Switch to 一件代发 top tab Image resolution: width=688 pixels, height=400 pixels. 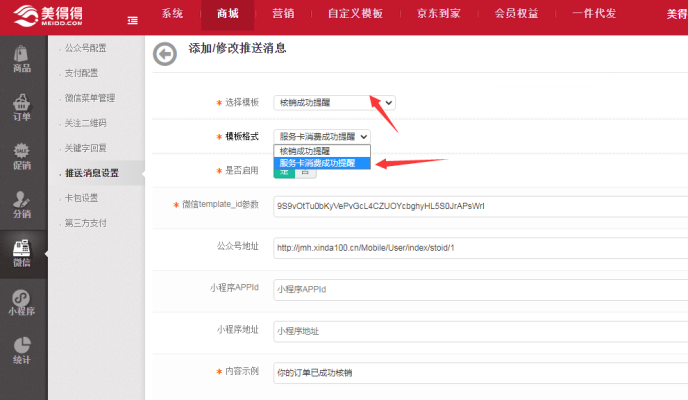[x=594, y=14]
